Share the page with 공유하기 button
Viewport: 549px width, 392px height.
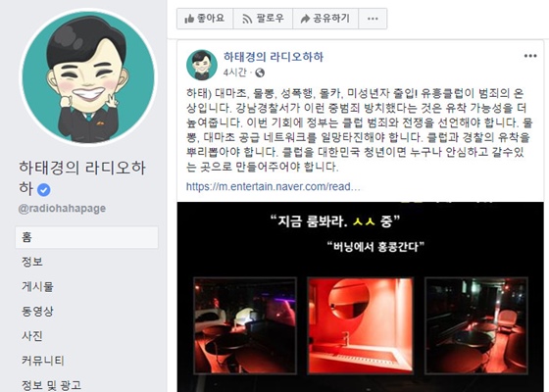point(325,19)
